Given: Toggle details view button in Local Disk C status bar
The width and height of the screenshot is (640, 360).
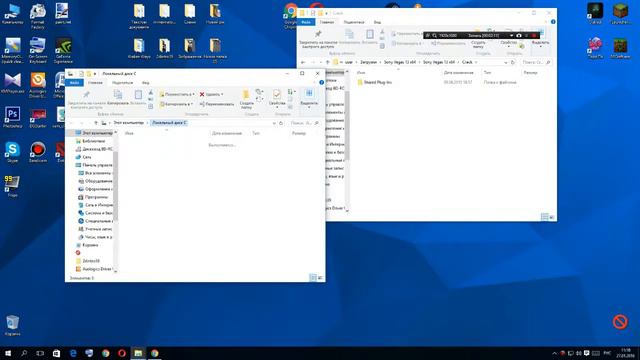Looking at the screenshot, I should pyautogui.click(x=313, y=278).
